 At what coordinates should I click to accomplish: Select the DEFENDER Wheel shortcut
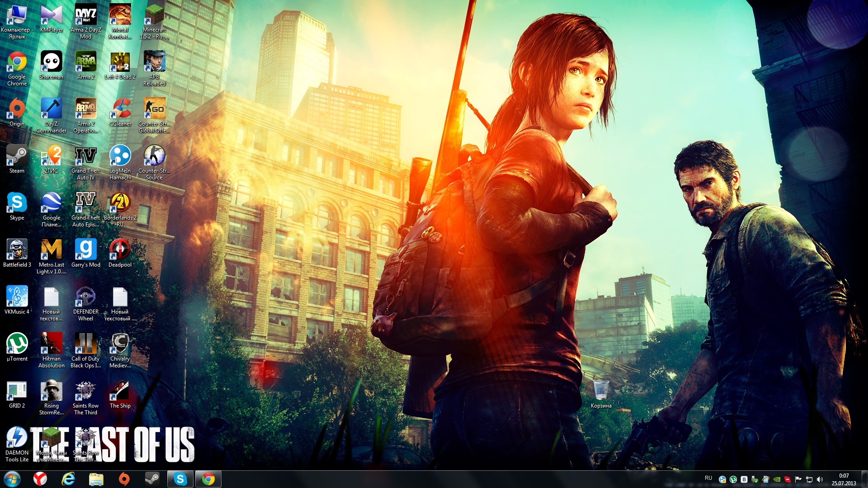pyautogui.click(x=86, y=304)
